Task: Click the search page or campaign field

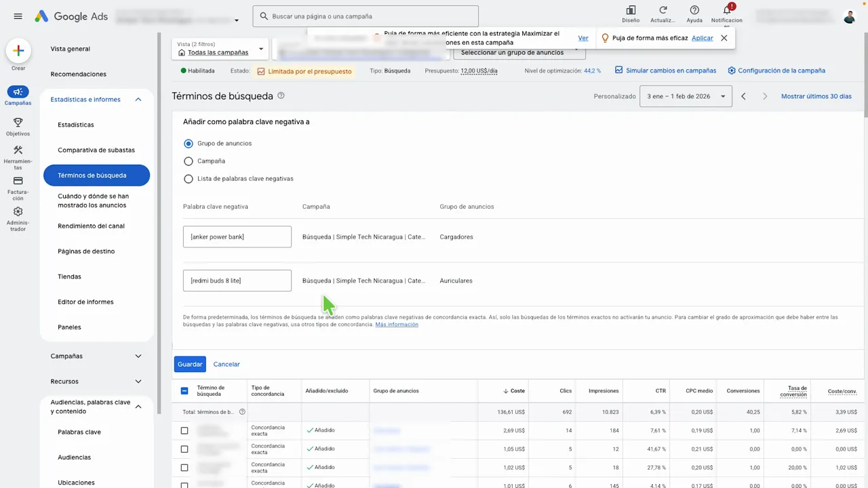Action: pos(366,16)
